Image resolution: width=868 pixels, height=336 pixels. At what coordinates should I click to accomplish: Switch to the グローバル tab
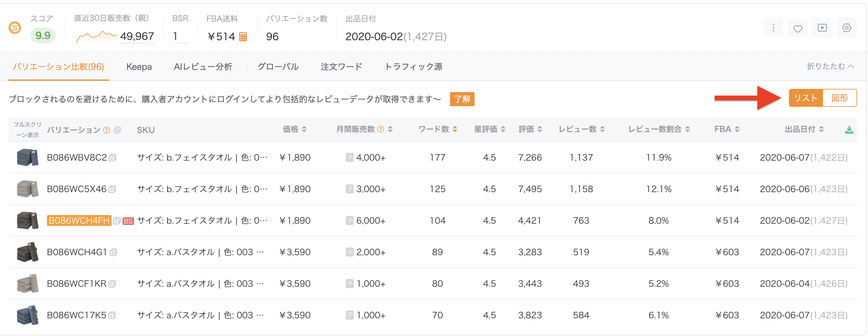pyautogui.click(x=278, y=67)
